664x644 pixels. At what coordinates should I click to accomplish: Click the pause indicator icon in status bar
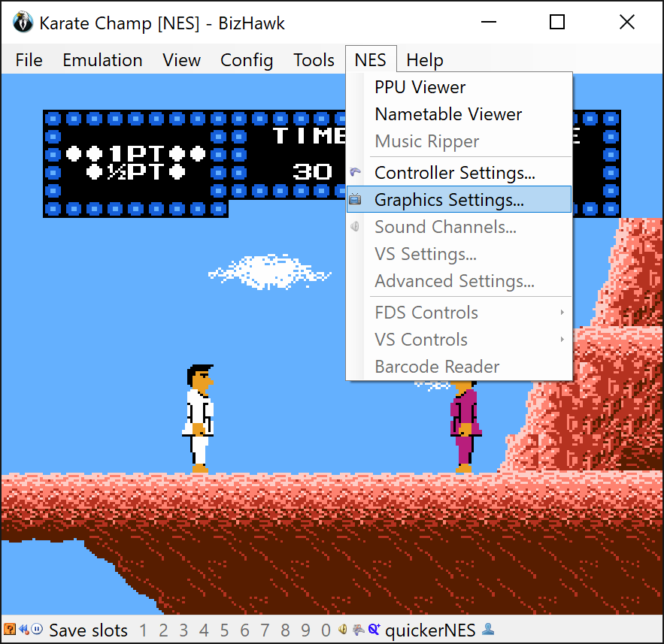click(38, 629)
